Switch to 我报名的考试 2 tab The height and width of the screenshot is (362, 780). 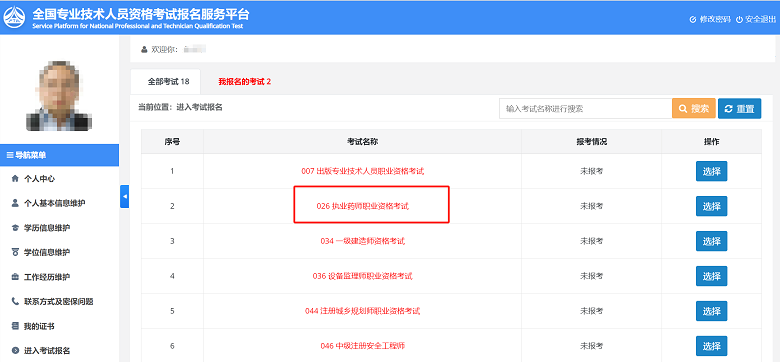coord(245,82)
